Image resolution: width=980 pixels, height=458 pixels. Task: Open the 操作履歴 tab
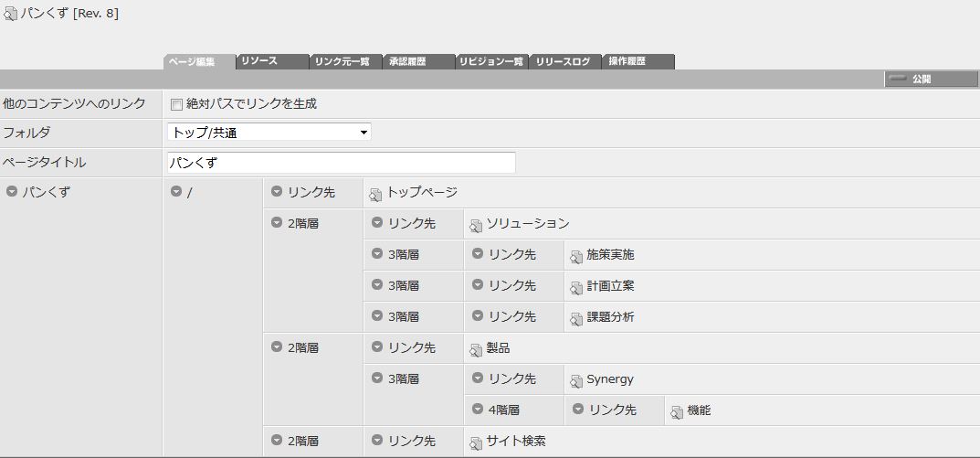638,61
